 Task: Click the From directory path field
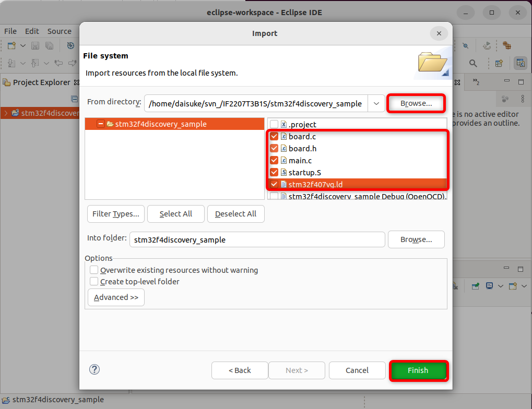[x=256, y=103]
